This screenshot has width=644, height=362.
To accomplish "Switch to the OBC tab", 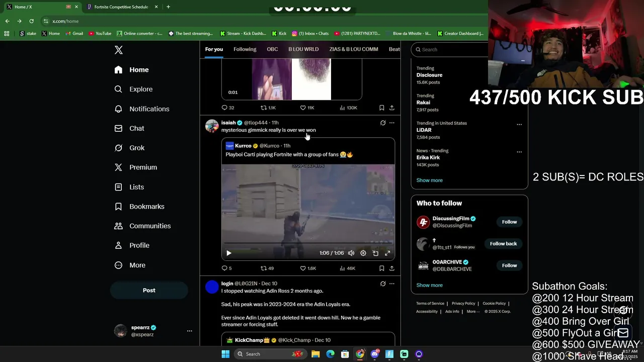I will [272, 49].
